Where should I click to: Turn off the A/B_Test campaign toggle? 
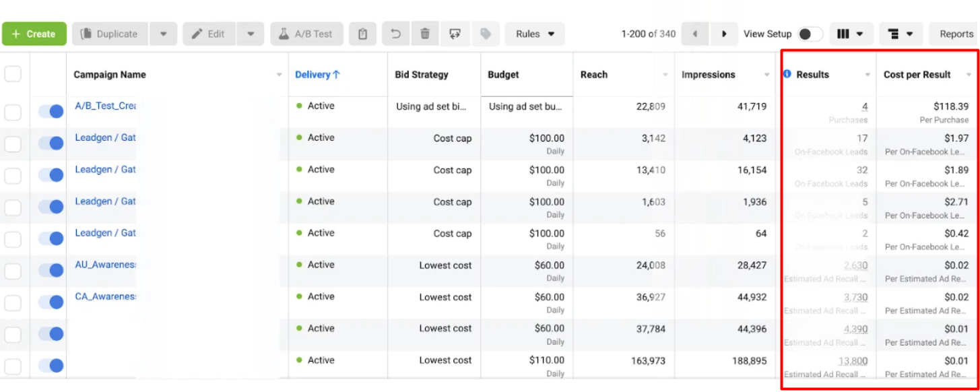click(51, 111)
